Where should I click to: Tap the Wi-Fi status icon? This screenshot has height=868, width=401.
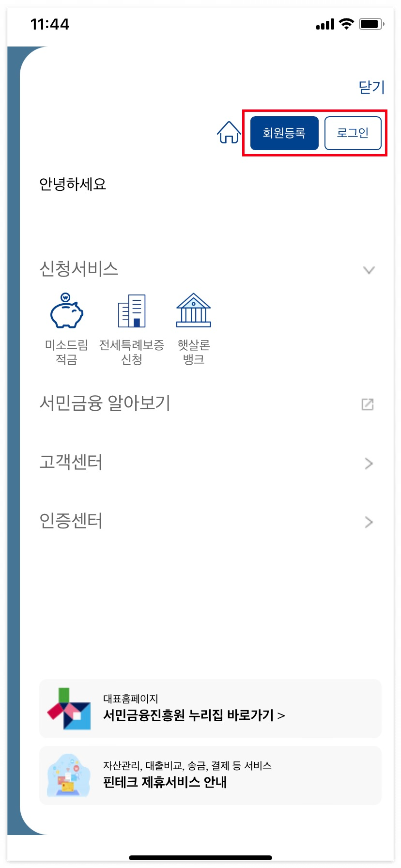pyautogui.click(x=346, y=24)
